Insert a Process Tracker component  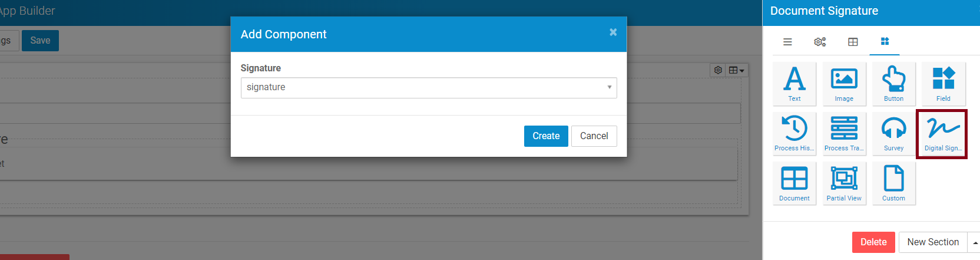click(844, 133)
